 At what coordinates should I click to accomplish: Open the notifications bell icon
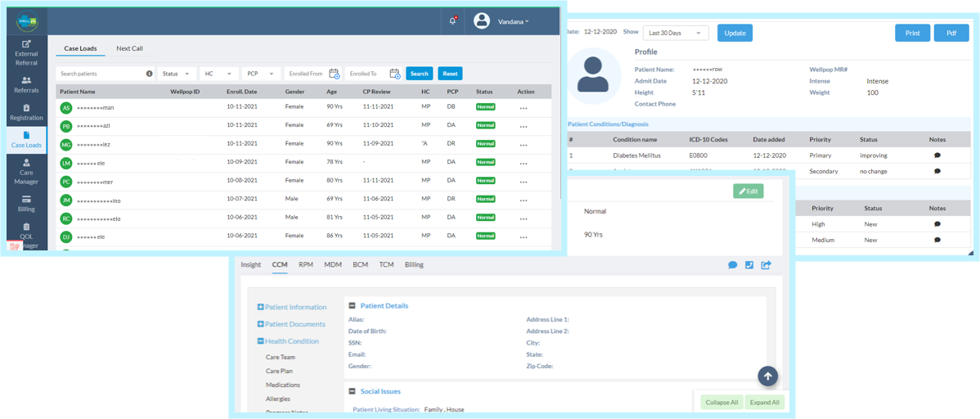coord(452,21)
